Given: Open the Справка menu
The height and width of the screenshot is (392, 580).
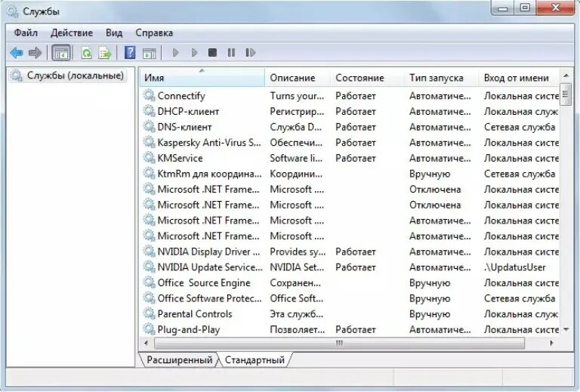Looking at the screenshot, I should click(x=154, y=33).
